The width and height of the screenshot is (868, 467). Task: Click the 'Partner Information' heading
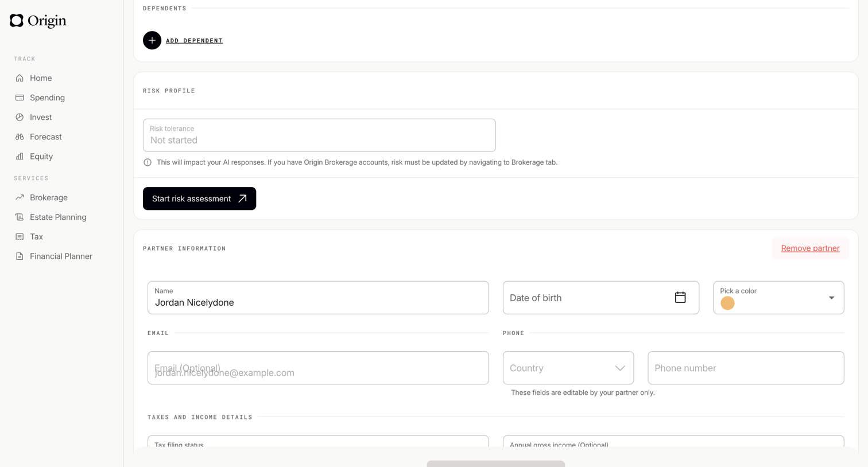click(184, 248)
